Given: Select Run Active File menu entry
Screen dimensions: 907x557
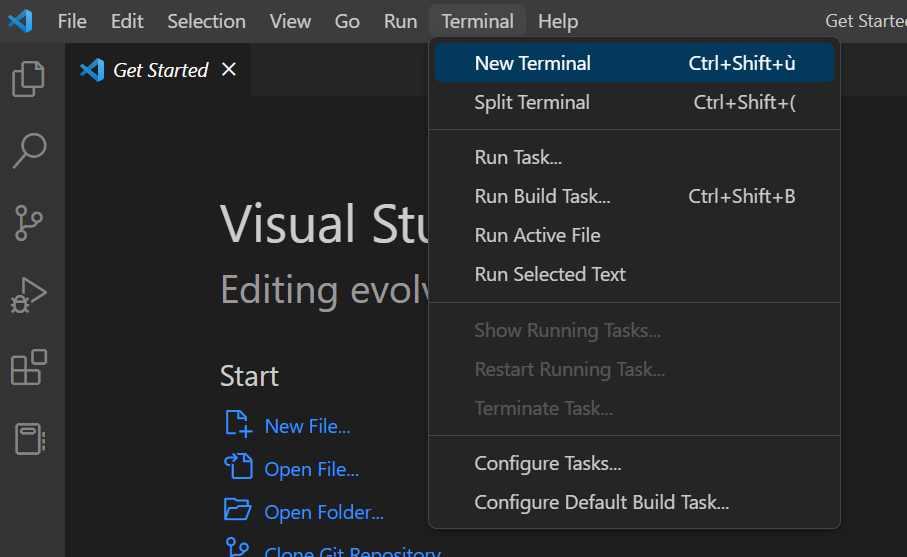Looking at the screenshot, I should [635, 235].
